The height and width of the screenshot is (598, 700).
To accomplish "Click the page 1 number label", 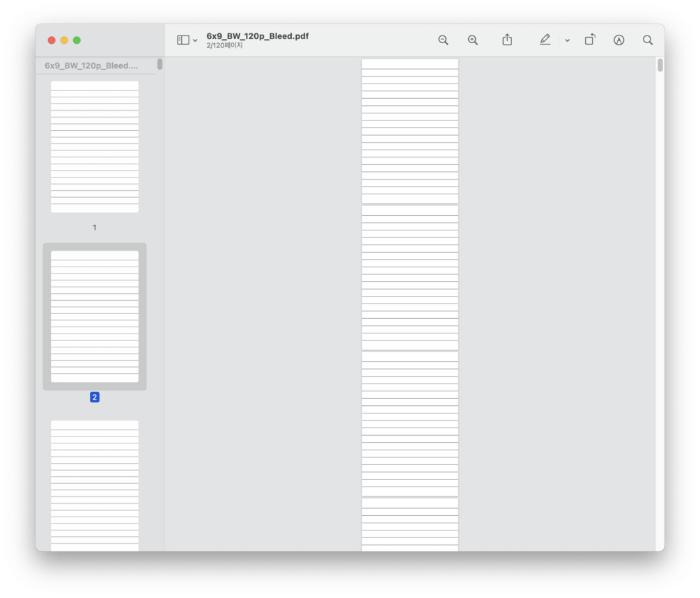I will click(95, 228).
